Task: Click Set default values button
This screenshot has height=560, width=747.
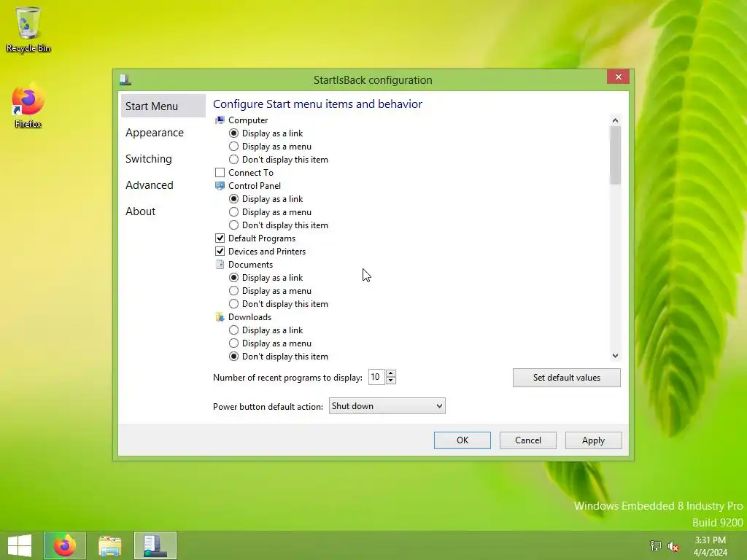Action: pos(566,378)
